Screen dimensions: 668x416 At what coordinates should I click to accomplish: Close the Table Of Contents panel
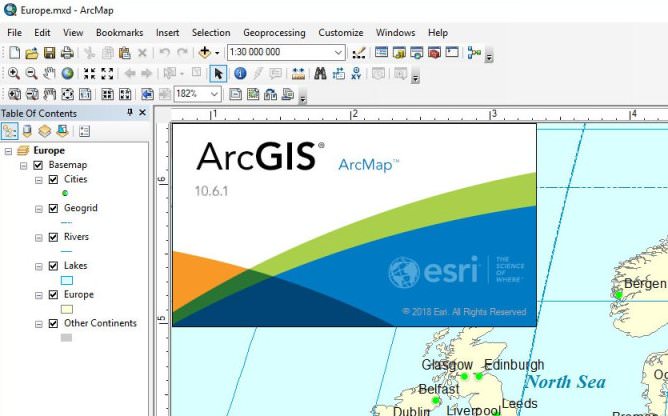pos(142,113)
